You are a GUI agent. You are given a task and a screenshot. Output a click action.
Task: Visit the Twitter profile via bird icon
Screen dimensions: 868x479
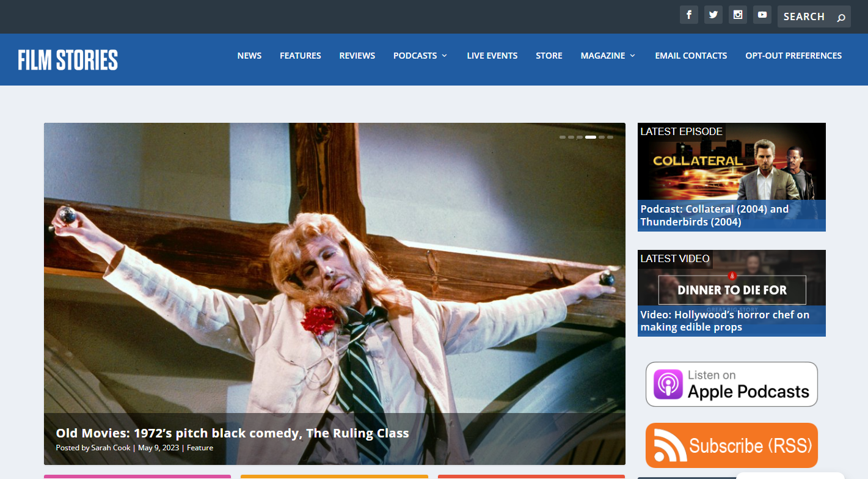click(x=713, y=15)
